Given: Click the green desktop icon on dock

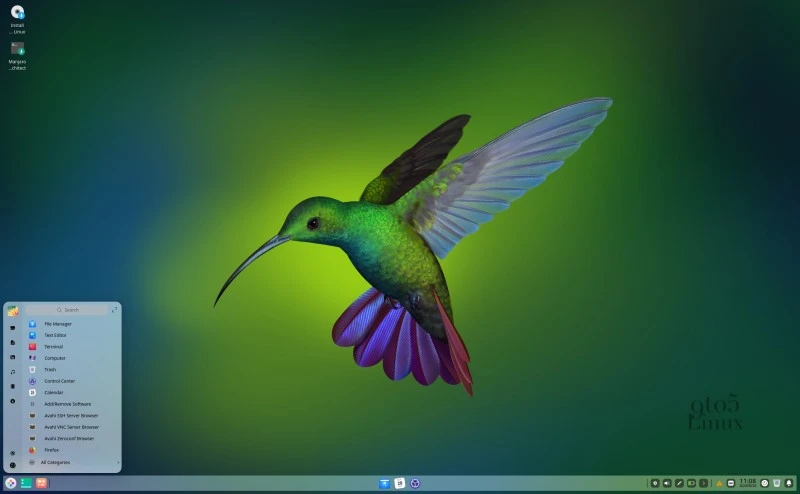Looking at the screenshot, I should coord(26,483).
